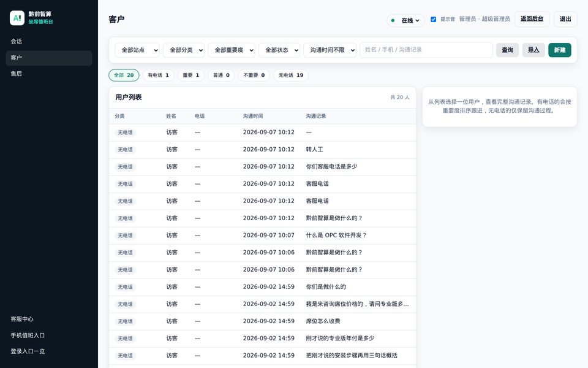
Task: Click the 你们客服电话是多少 record
Action: [331, 167]
